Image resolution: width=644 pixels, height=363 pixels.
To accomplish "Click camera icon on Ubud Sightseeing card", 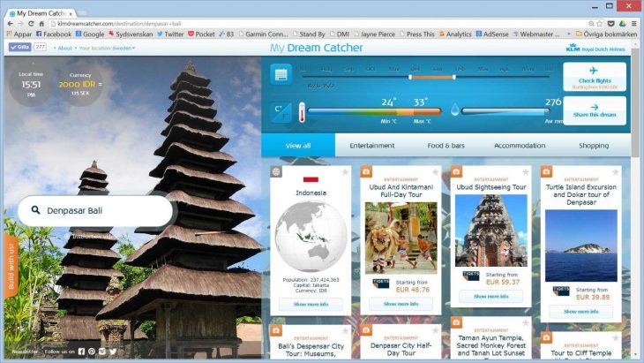I will (456, 172).
